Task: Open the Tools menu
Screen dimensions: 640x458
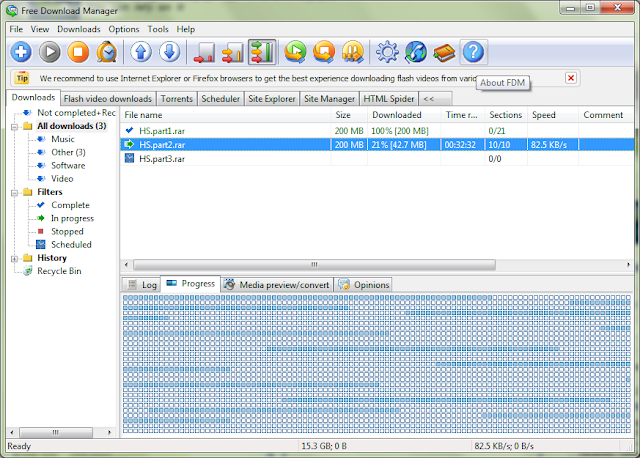Action: [x=158, y=29]
